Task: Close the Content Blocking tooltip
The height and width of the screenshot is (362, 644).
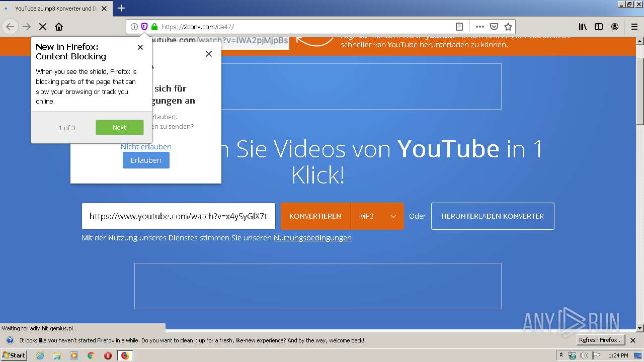Action: [x=140, y=47]
